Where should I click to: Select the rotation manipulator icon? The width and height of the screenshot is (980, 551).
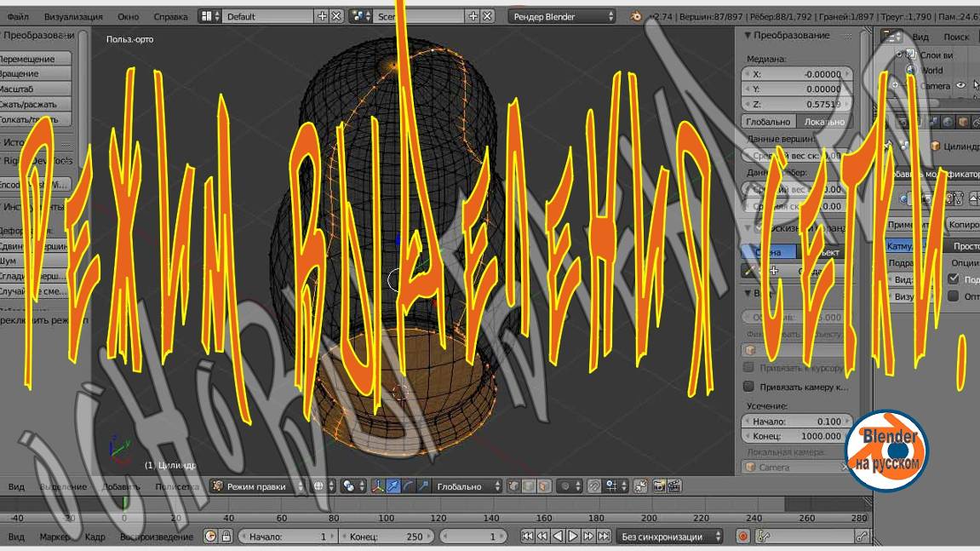click(x=409, y=485)
